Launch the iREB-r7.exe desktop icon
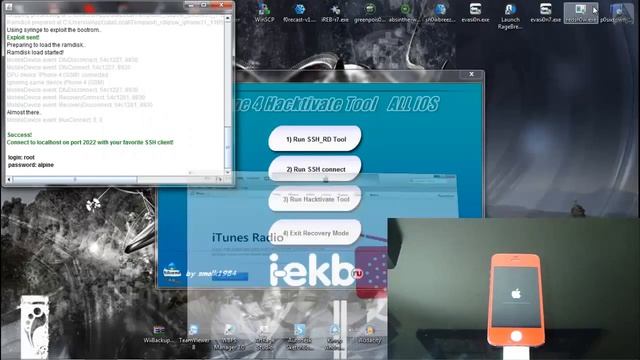This screenshot has height=360, width=640. point(335,12)
